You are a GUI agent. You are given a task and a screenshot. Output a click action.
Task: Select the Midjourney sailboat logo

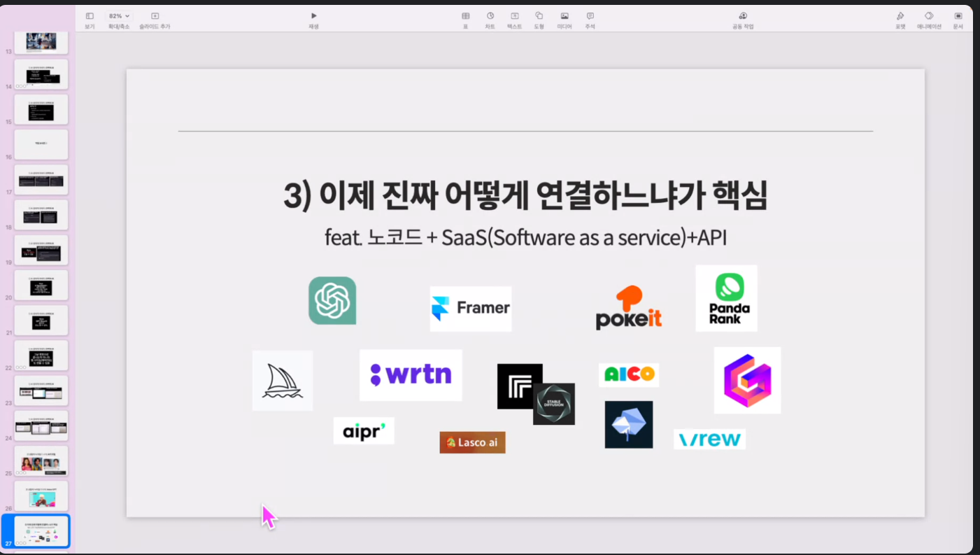point(283,381)
